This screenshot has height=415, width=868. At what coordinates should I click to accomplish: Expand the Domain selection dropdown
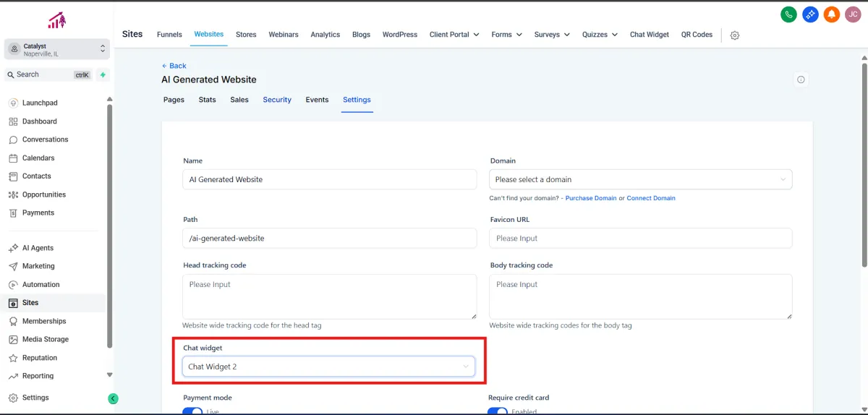tap(640, 179)
